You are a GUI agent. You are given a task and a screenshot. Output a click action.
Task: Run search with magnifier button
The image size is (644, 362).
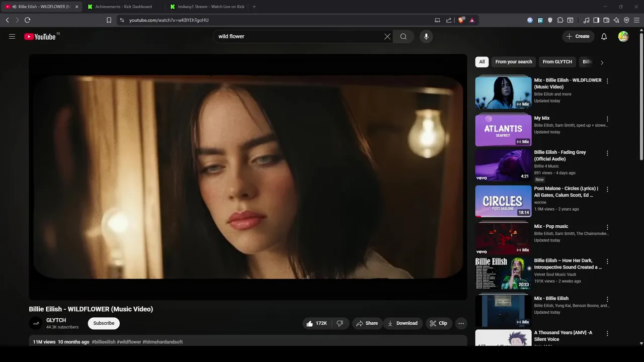click(x=404, y=36)
